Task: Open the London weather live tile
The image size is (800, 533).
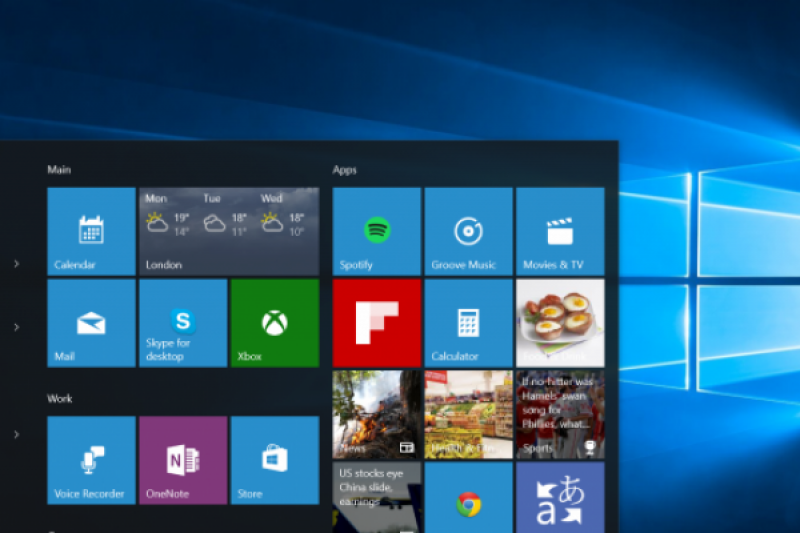Action: (x=229, y=231)
